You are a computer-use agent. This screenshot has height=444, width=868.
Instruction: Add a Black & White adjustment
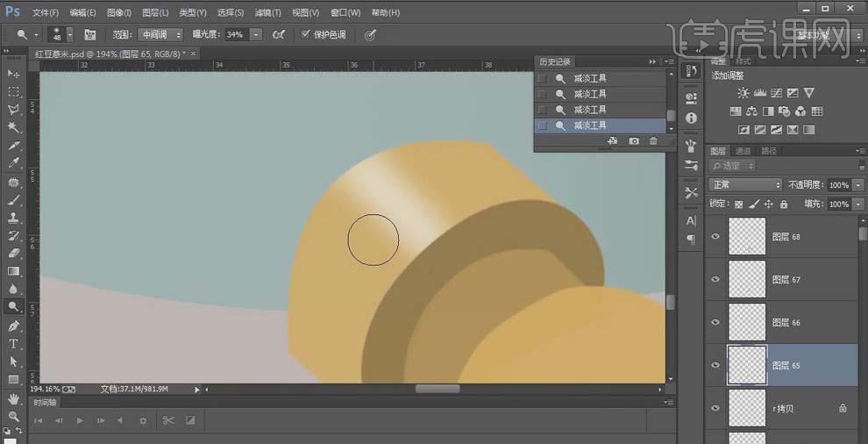[768, 111]
